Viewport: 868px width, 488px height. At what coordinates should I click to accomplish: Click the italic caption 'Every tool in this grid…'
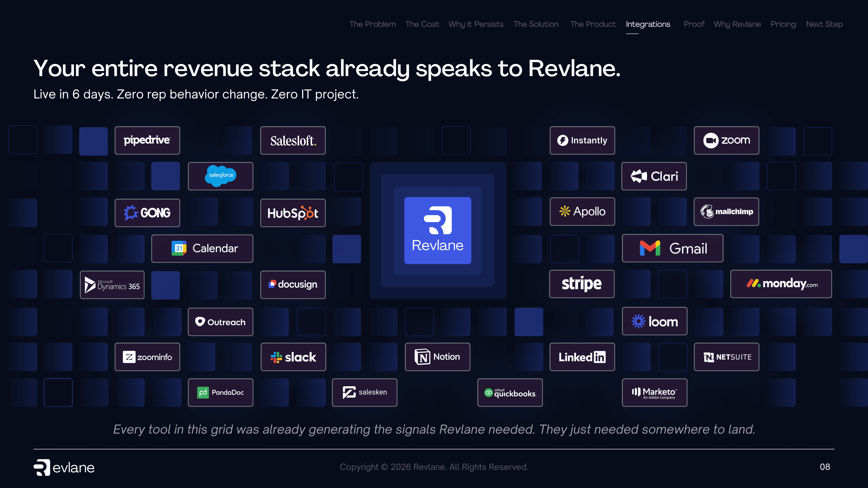434,429
